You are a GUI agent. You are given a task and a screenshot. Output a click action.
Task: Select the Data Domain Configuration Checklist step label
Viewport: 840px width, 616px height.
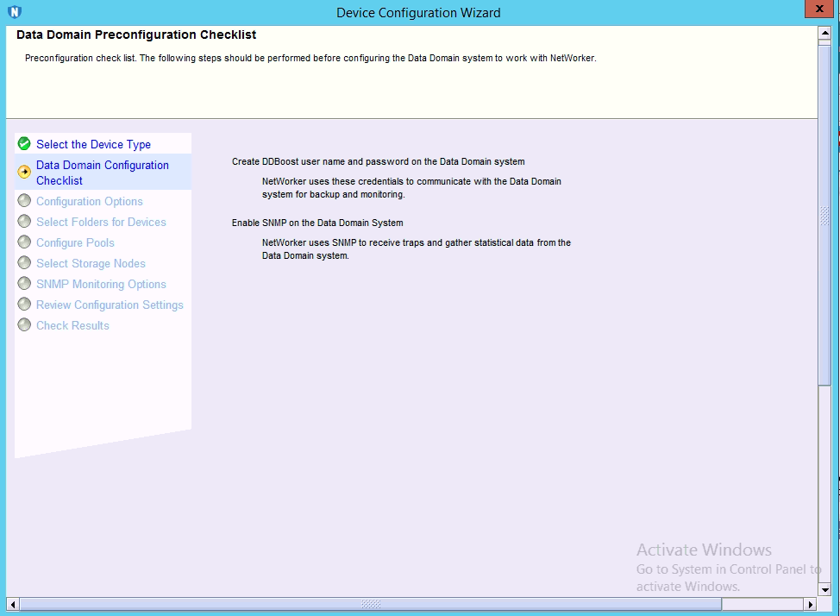pos(102,173)
